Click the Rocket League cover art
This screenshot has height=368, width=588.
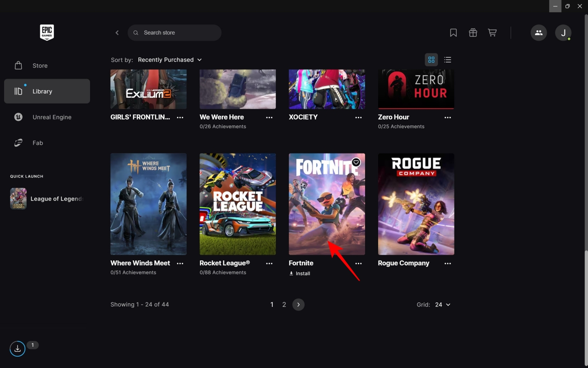pos(238,204)
